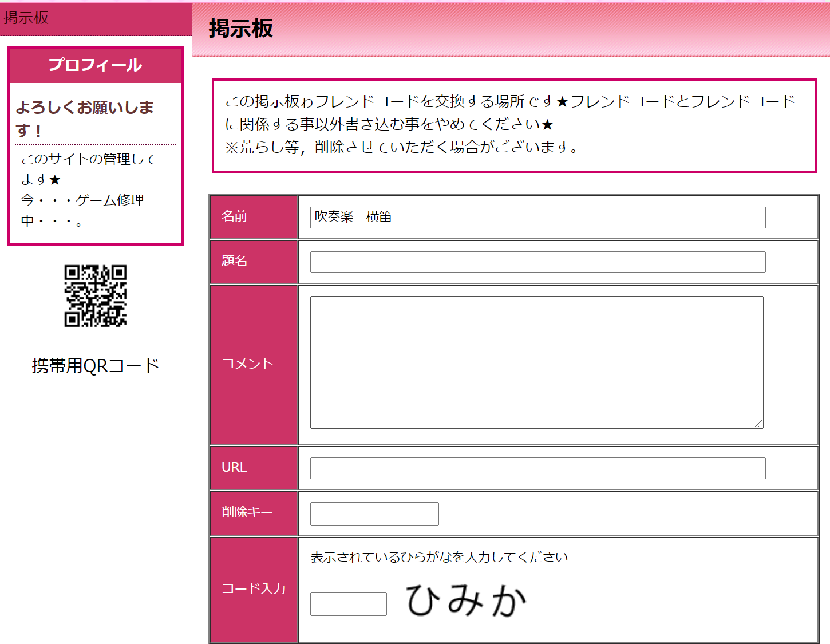Click the ひみか captcha image
This screenshot has height=644, width=830.
pyautogui.click(x=466, y=600)
